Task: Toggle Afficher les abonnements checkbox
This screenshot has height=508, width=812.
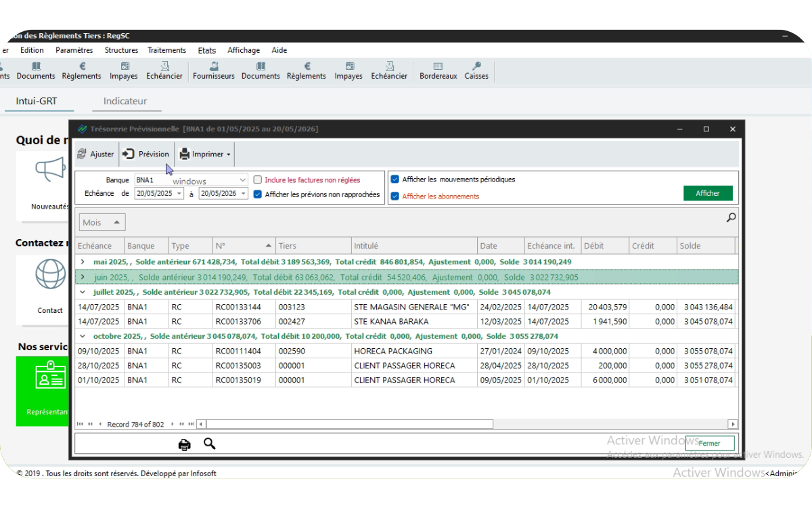Action: (x=394, y=196)
